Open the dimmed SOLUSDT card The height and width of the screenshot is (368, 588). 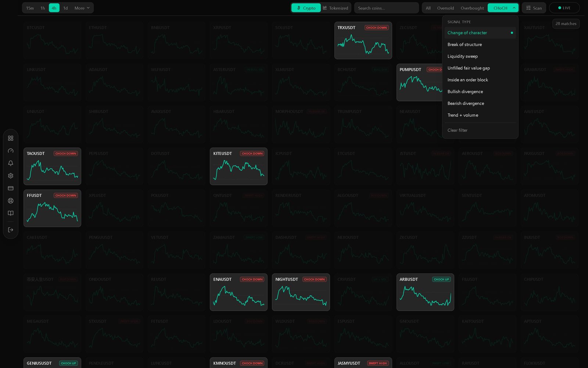pos(301,40)
